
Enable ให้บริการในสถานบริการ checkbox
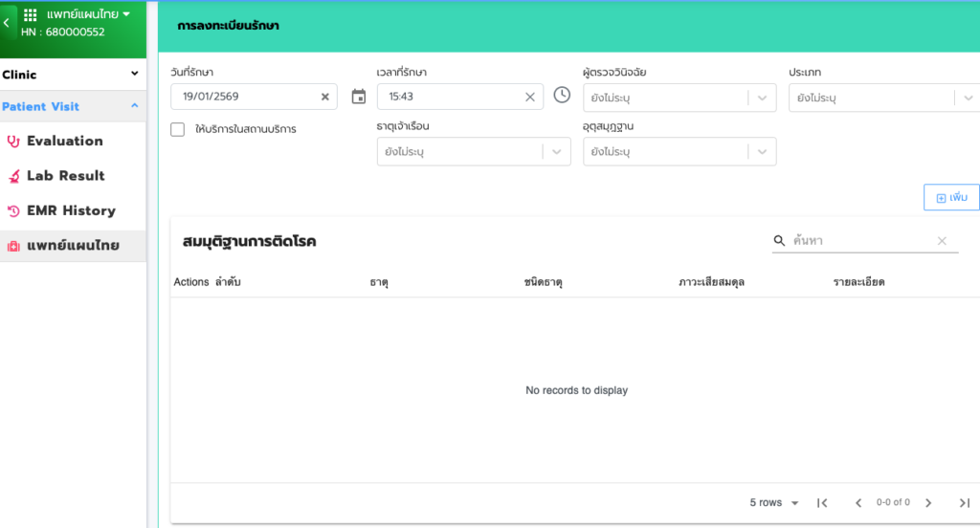(x=177, y=129)
